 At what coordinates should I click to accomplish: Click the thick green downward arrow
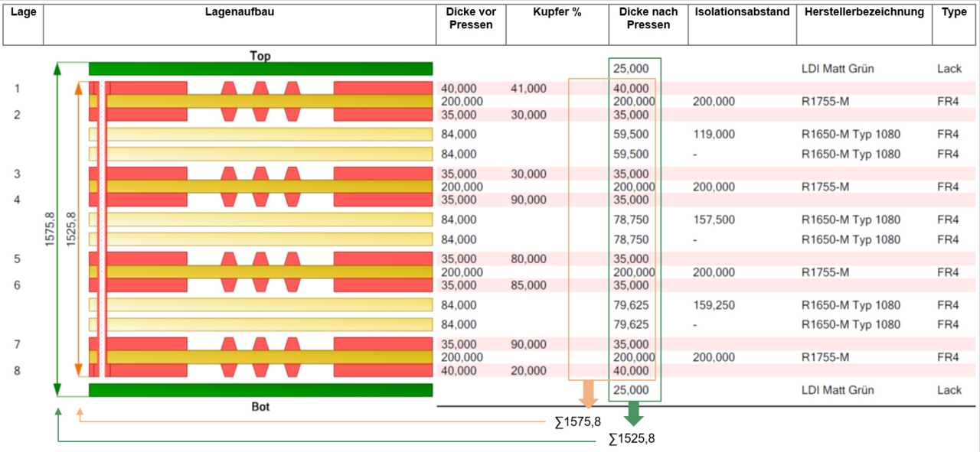(x=633, y=414)
